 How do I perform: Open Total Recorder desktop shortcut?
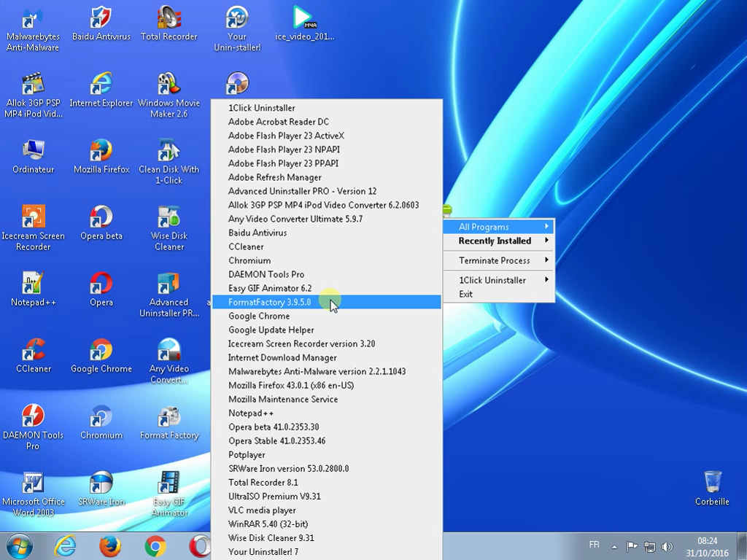[169, 24]
